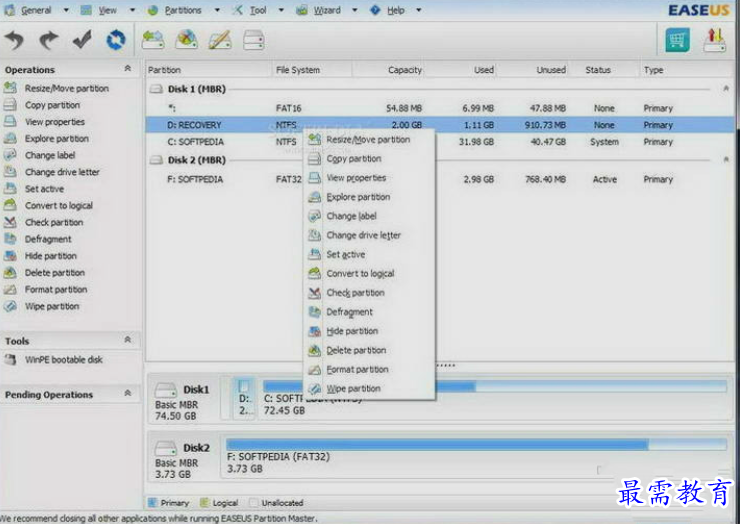Choose Explore partition from the context menu
740x524 pixels.
368,197
